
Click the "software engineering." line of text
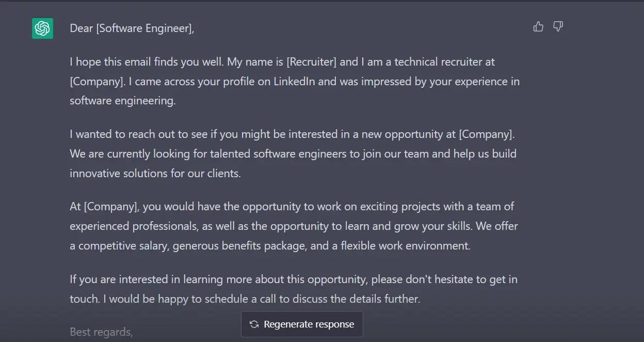(123, 101)
